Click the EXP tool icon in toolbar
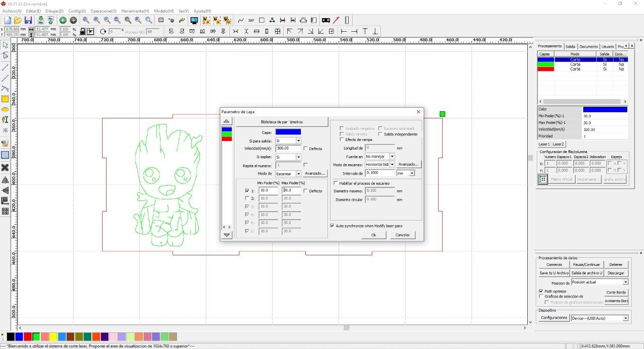The image size is (644, 349). (251, 20)
